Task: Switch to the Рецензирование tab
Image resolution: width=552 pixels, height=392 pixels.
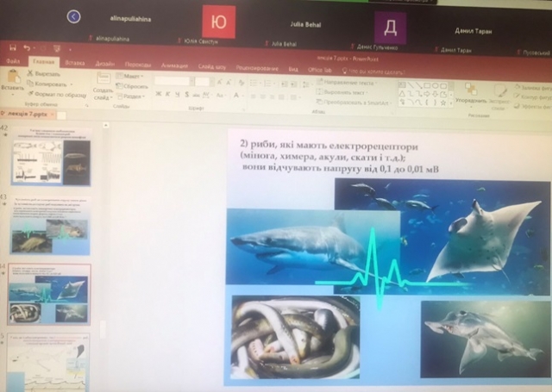Action: [x=257, y=68]
